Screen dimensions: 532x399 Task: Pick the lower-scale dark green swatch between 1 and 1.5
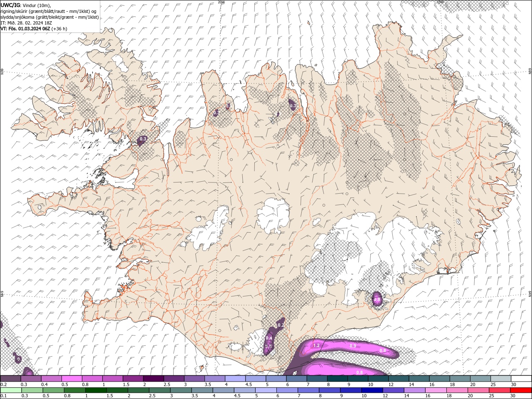click(x=96, y=390)
